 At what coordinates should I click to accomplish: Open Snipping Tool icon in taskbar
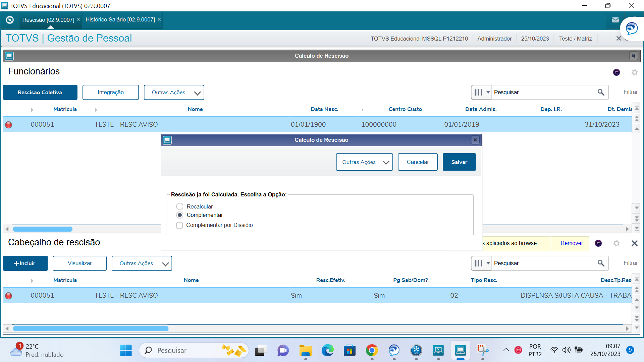point(482,351)
